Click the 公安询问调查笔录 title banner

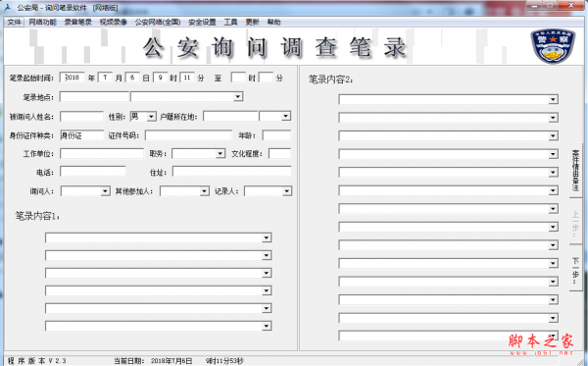(274, 47)
